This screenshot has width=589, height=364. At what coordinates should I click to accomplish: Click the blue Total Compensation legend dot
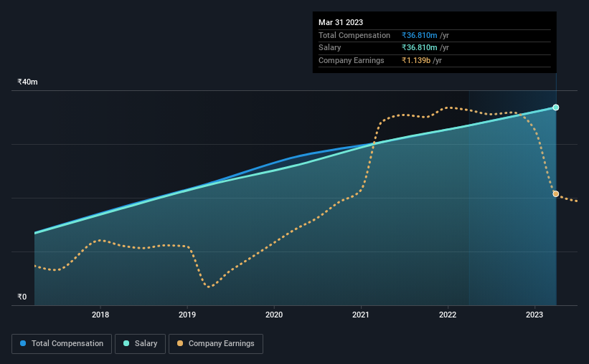click(23, 343)
